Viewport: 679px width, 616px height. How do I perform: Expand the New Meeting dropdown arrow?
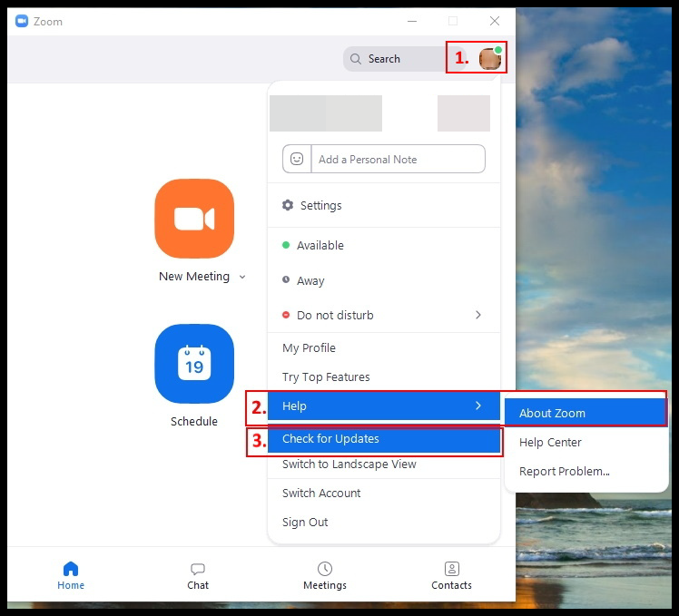(242, 278)
